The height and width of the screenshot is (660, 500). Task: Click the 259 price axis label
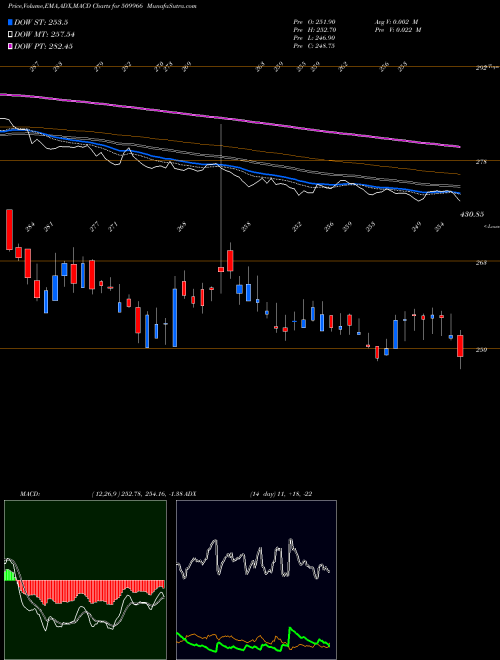(x=481, y=350)
